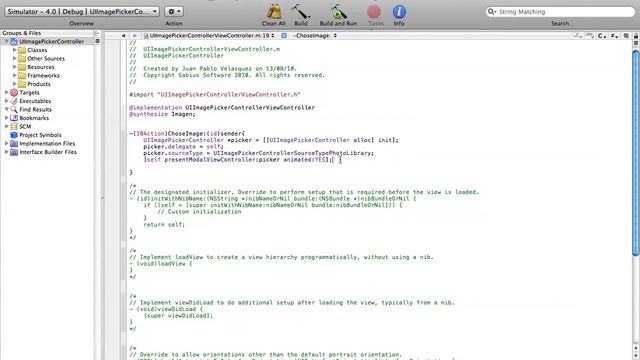Screen dimensions: 640x360
Task: Click the UIImagePickerController project icon
Action: [14, 42]
